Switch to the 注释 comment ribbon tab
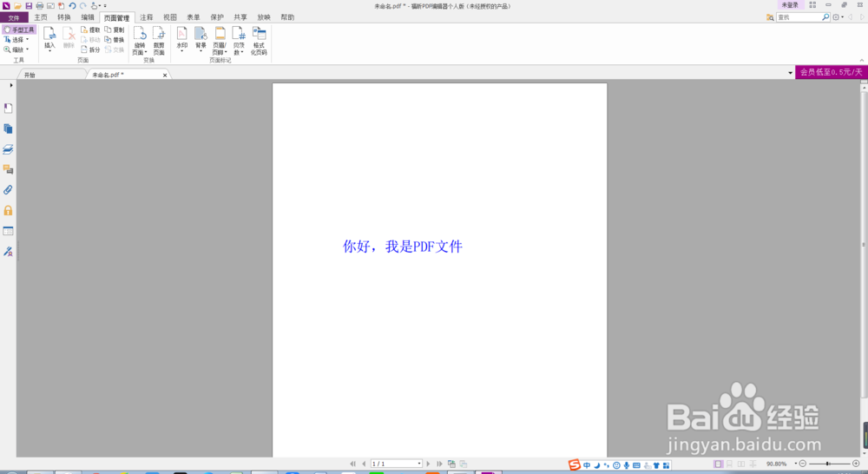This screenshot has height=474, width=868. pyautogui.click(x=146, y=17)
